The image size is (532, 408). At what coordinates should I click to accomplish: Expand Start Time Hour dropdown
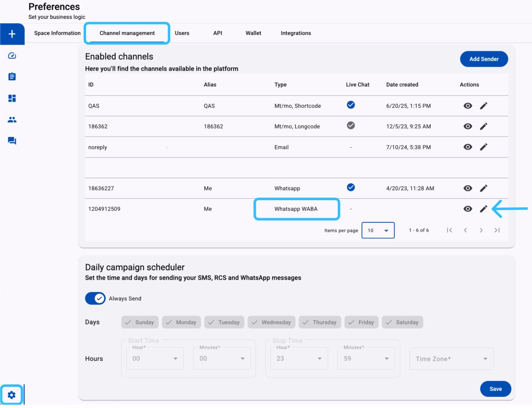point(155,358)
